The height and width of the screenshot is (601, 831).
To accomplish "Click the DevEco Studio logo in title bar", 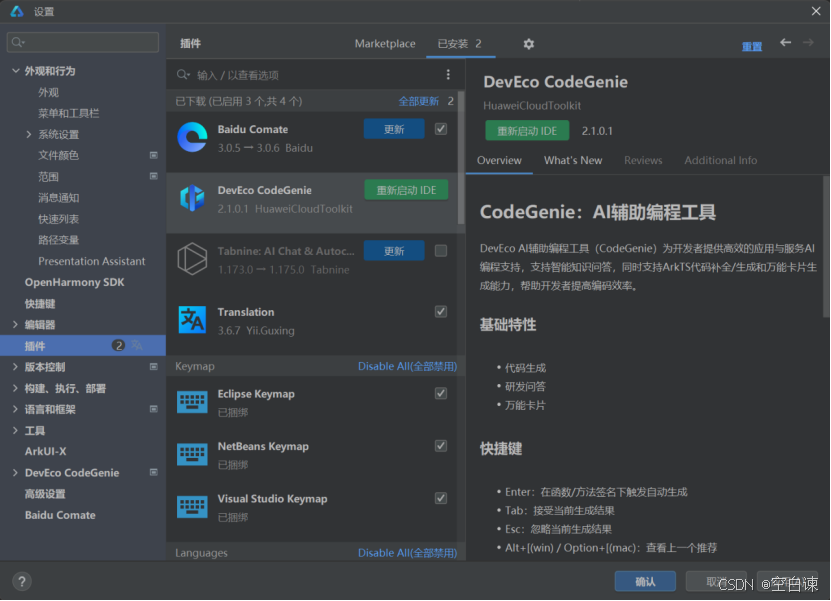I will [x=17, y=11].
